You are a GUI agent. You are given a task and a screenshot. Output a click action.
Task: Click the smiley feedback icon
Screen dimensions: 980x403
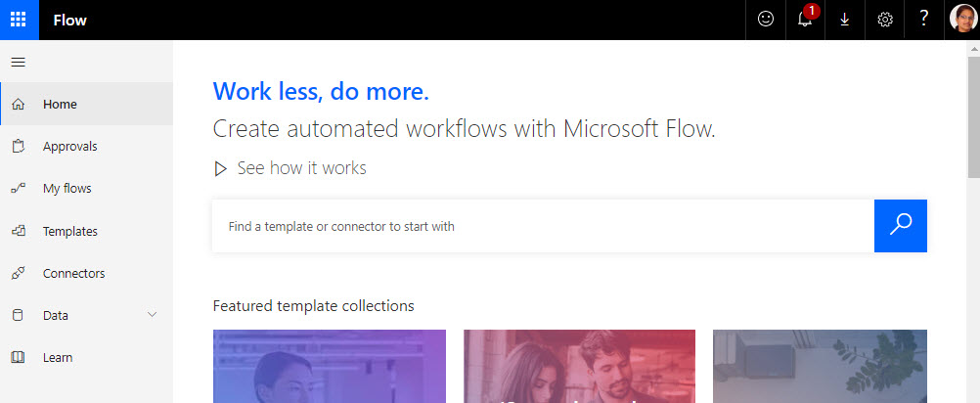[x=766, y=20]
